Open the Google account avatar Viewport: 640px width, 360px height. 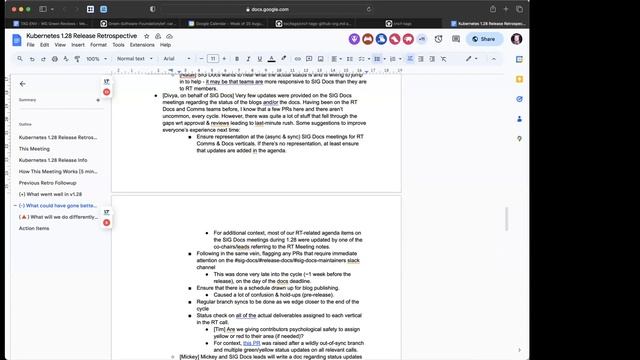pyautogui.click(x=516, y=39)
